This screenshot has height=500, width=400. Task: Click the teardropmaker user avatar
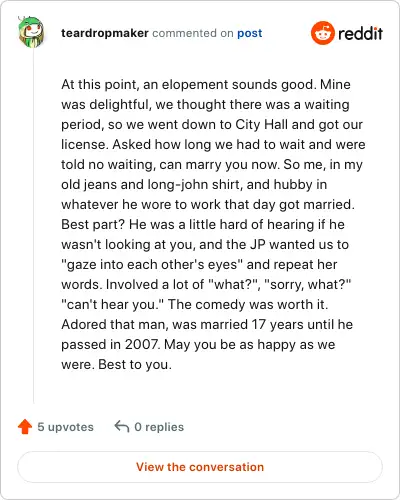31,32
